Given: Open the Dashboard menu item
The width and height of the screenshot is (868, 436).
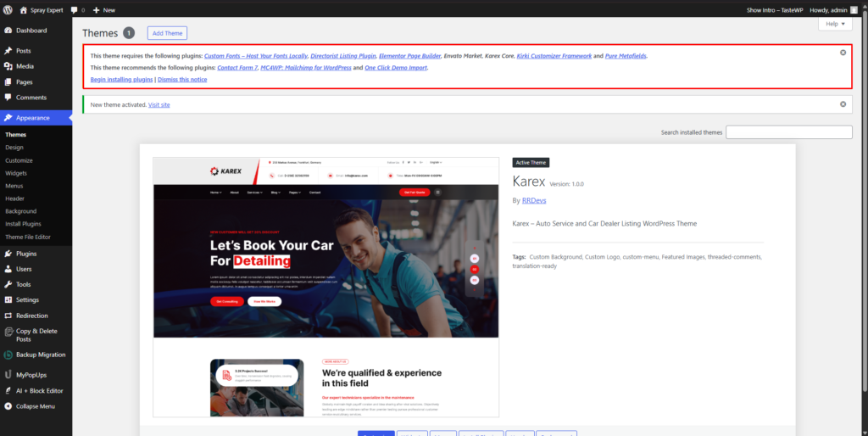Looking at the screenshot, I should tap(31, 31).
